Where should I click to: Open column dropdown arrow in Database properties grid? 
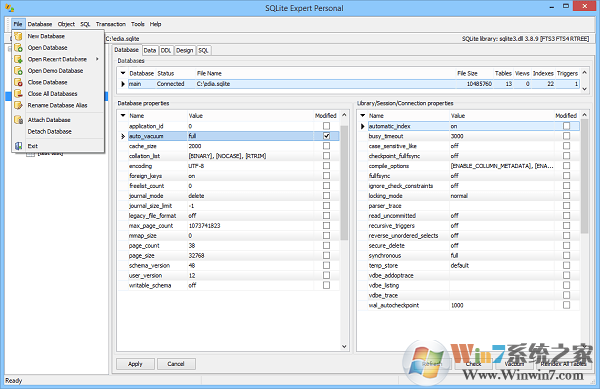[123, 116]
